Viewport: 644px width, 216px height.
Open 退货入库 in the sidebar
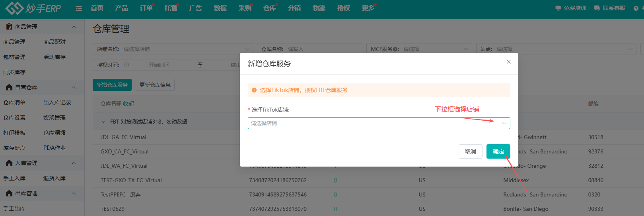coord(54,178)
